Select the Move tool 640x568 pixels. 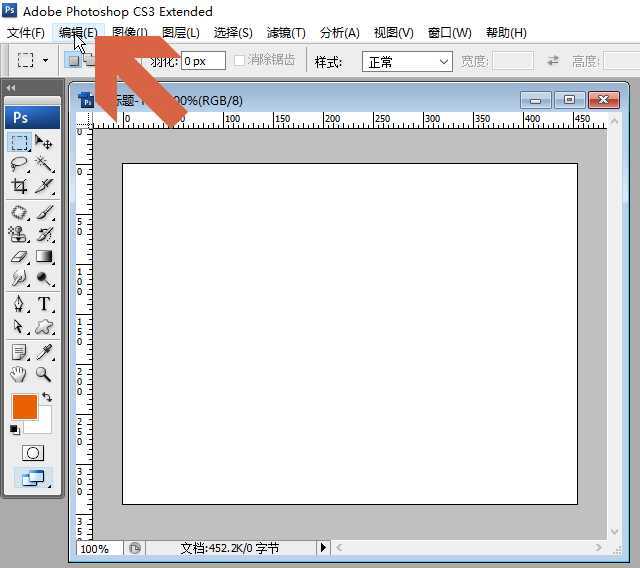tap(45, 142)
